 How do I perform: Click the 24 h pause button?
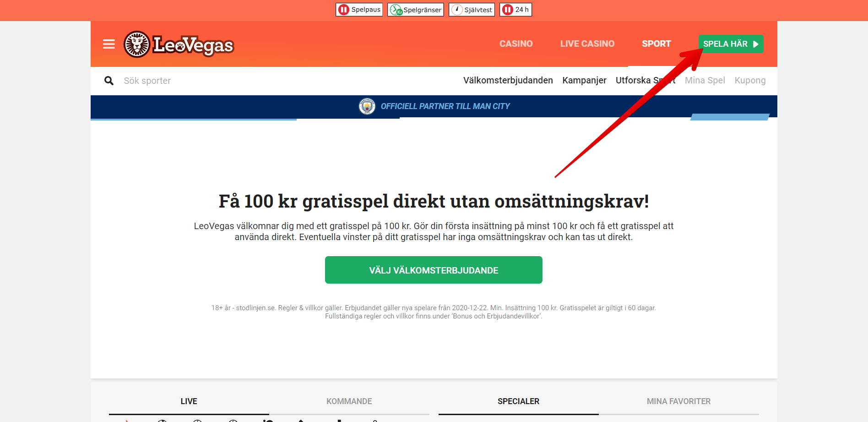(516, 10)
